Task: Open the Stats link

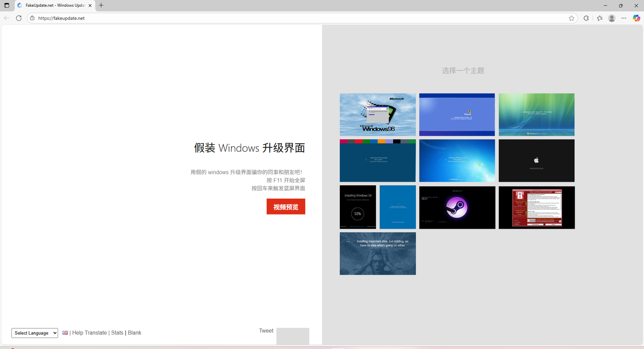Action: pos(117,333)
